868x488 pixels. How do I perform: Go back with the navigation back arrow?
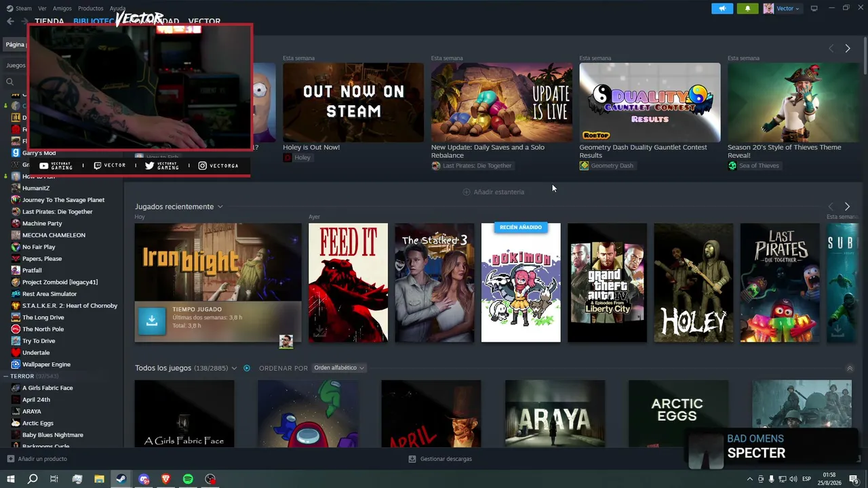tap(10, 21)
